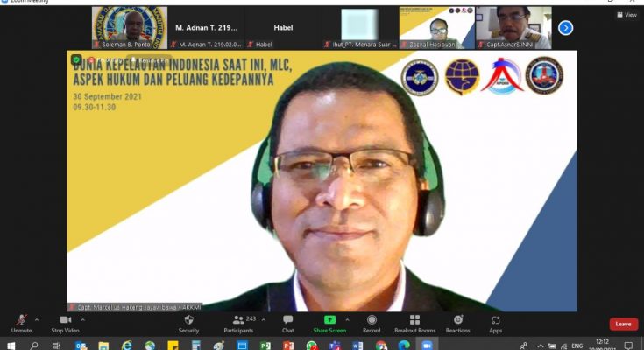
Task: Open Microsoft Edge from the taskbar
Action: [x=404, y=346]
